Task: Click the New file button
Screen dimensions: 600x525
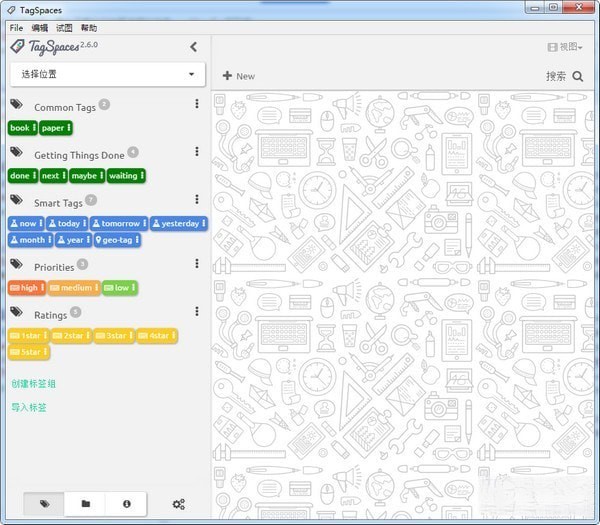Action: point(238,76)
